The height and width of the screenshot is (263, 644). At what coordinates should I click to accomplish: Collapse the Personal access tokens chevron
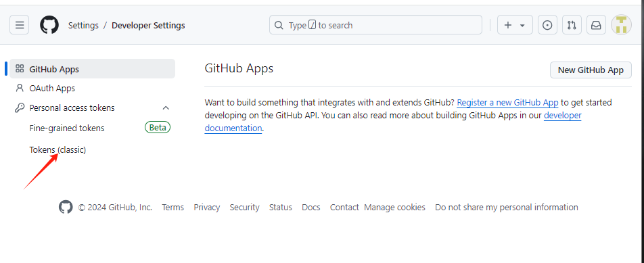click(166, 108)
